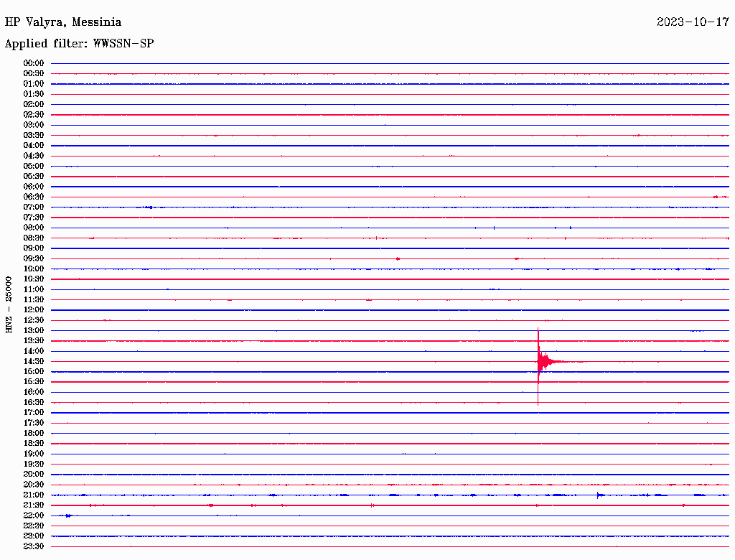The width and height of the screenshot is (735, 560).
Task: Select the 04:30 time label
Action: [34, 156]
